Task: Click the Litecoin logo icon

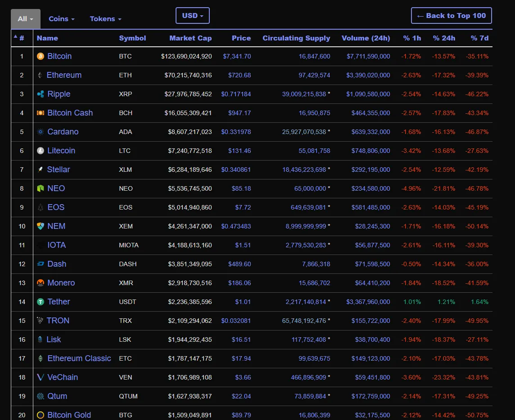Action: [x=41, y=151]
